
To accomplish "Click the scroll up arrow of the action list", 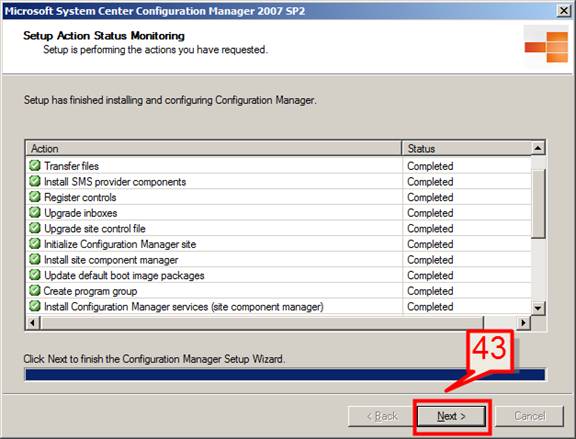I will point(538,148).
